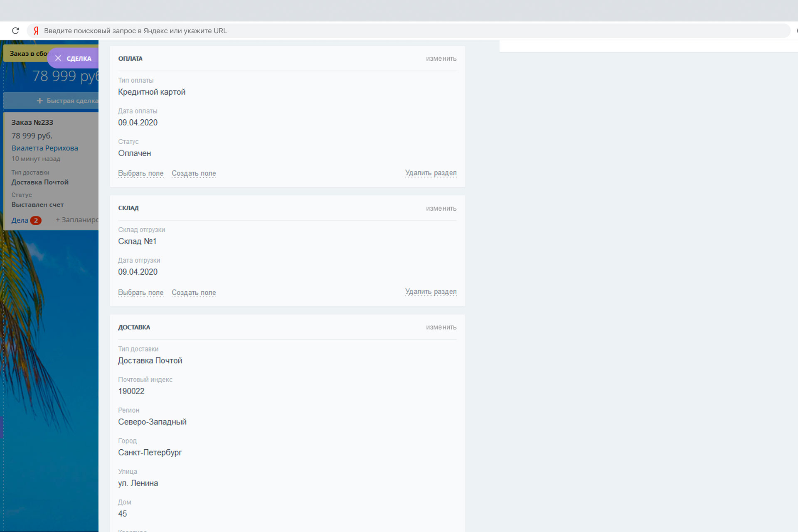Viewport: 798px width, 532px height.
Task: Click the Дела link on deal card
Action: pyautogui.click(x=20, y=221)
